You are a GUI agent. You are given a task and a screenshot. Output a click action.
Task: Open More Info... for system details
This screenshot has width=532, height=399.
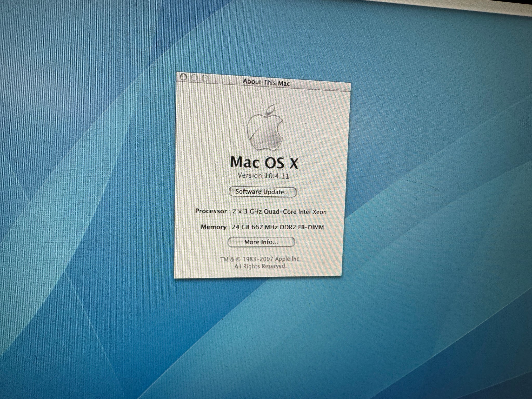pos(261,242)
